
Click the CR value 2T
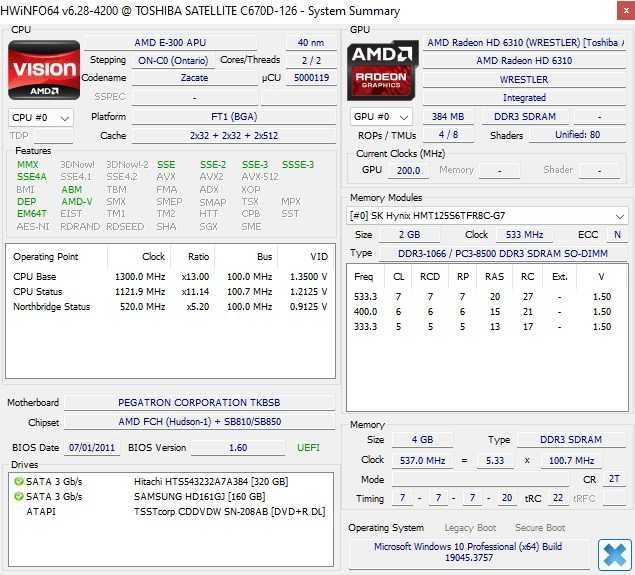click(614, 479)
